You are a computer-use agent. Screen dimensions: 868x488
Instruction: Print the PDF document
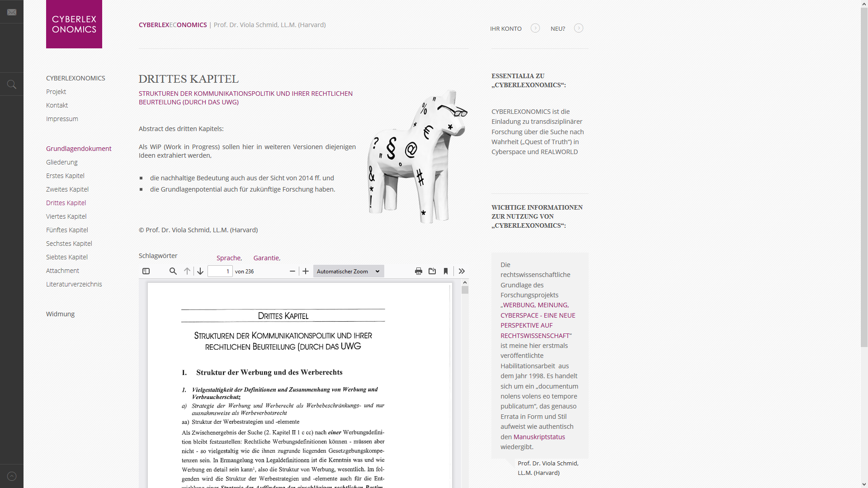pyautogui.click(x=419, y=271)
